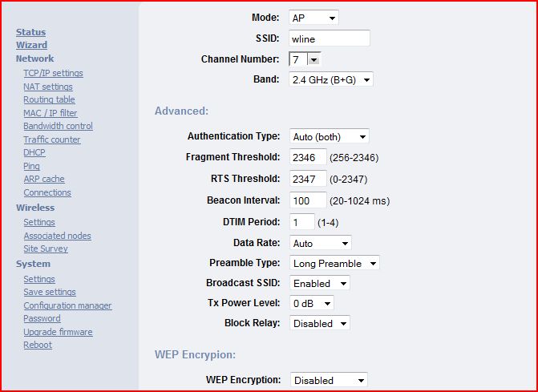Go to the Wizard page
The width and height of the screenshot is (538, 392).
click(31, 45)
